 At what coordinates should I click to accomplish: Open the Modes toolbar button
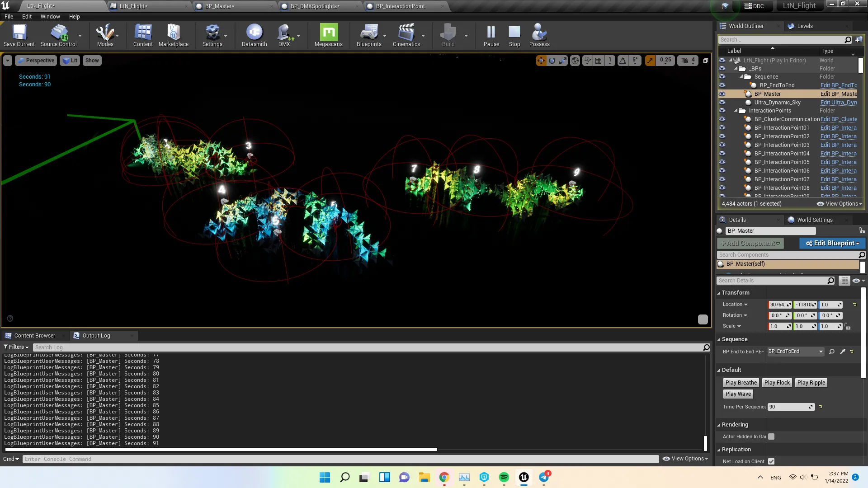(105, 35)
